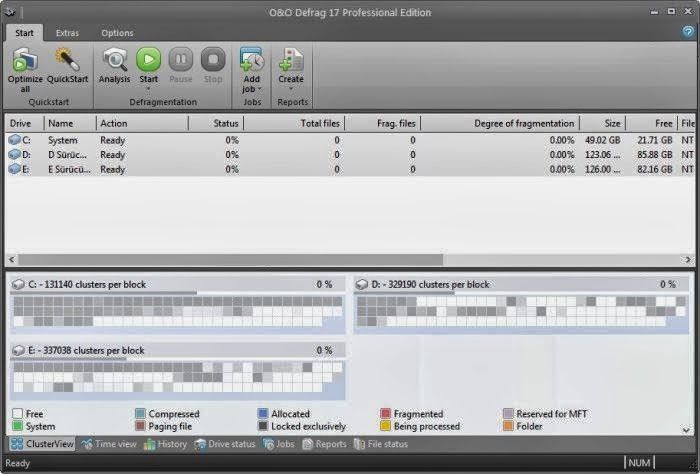Click the Being processed yellow swatch
This screenshot has width=700, height=474.
[385, 426]
